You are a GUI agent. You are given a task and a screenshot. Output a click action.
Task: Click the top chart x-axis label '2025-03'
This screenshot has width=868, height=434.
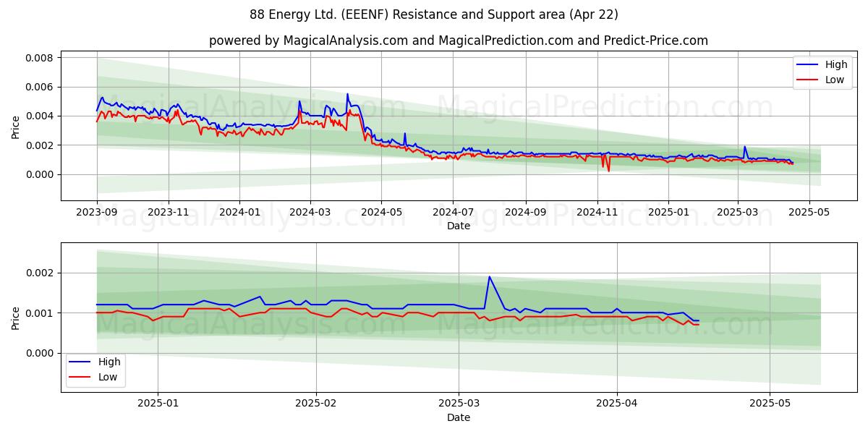738,213
